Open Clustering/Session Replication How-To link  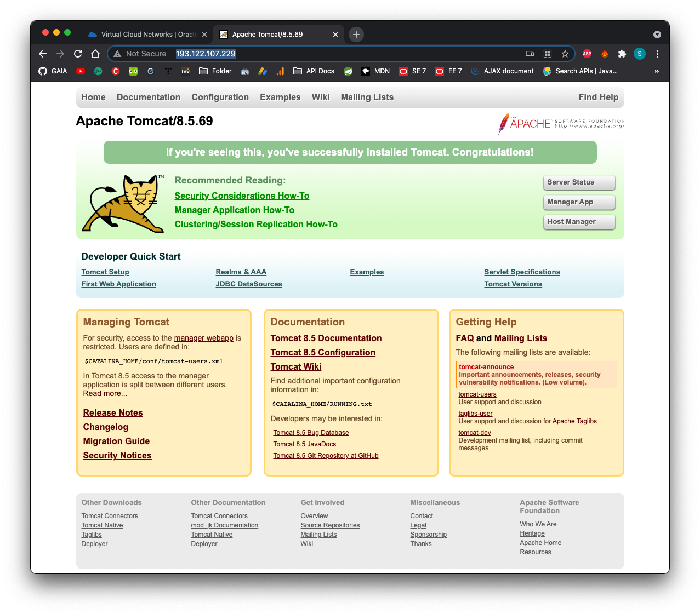[x=256, y=225]
